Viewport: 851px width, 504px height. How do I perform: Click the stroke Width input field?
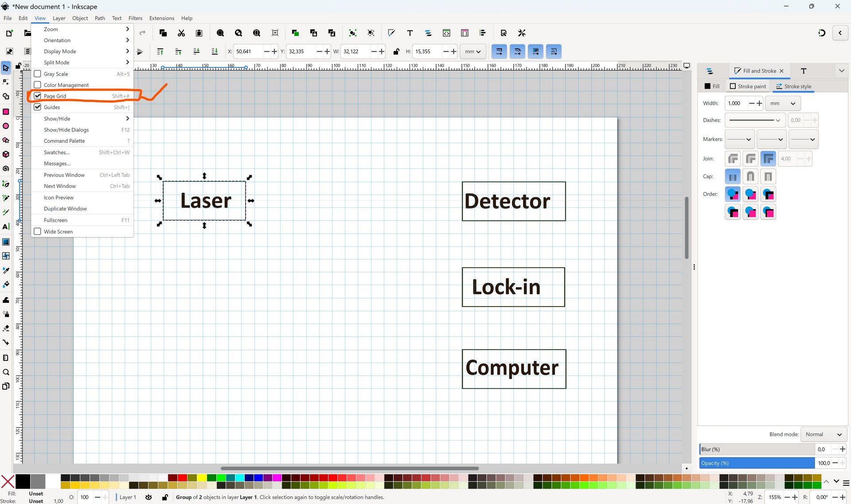click(x=736, y=103)
